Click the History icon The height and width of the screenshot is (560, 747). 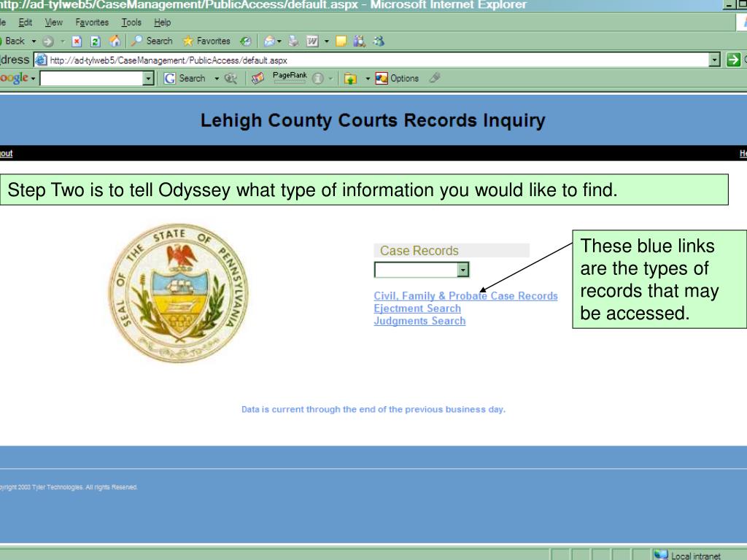tap(245, 42)
